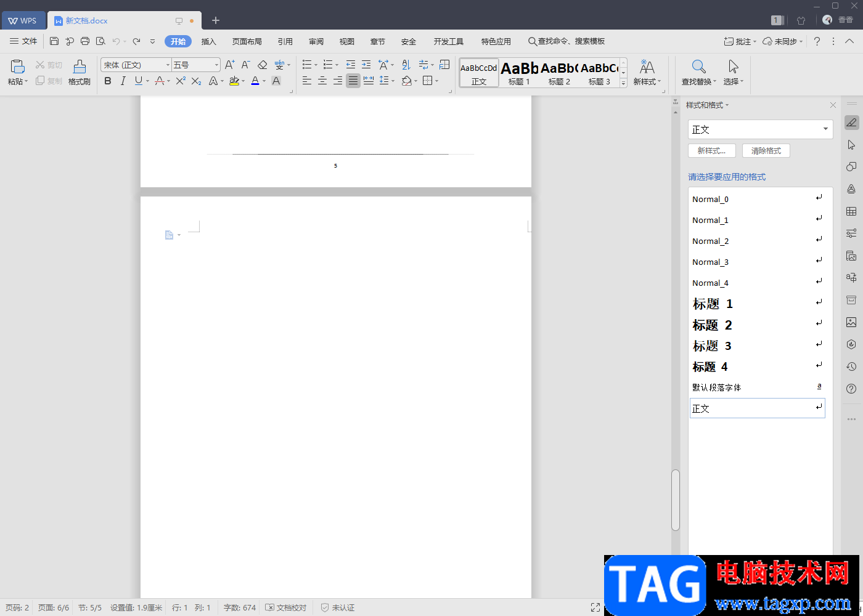Screen dimensions: 863x616
Task: Decrease paragraph indent
Action: point(351,65)
